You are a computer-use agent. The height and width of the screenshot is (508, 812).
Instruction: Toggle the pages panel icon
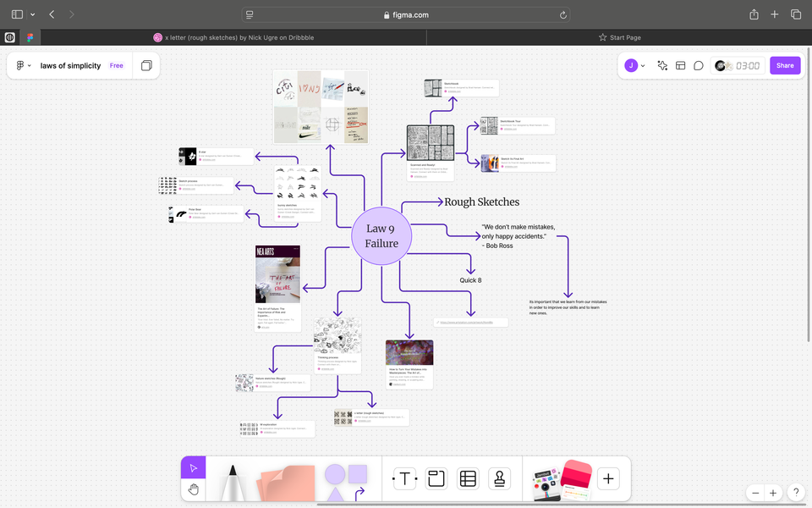(x=146, y=65)
